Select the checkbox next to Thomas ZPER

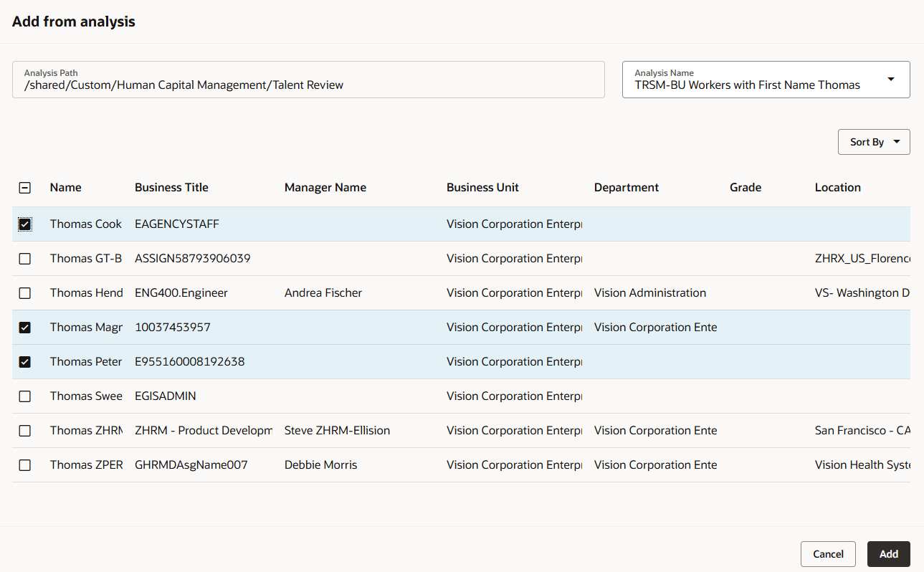(x=25, y=464)
